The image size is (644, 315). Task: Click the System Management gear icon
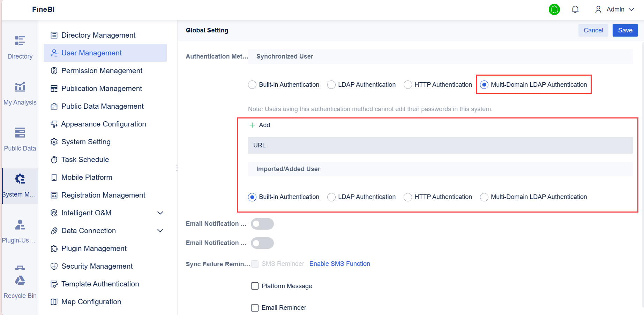coord(20,178)
